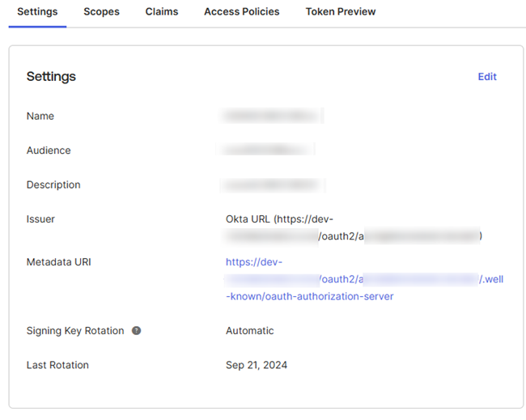Click the Automatic rotation value
The image size is (526, 420).
[249, 331]
